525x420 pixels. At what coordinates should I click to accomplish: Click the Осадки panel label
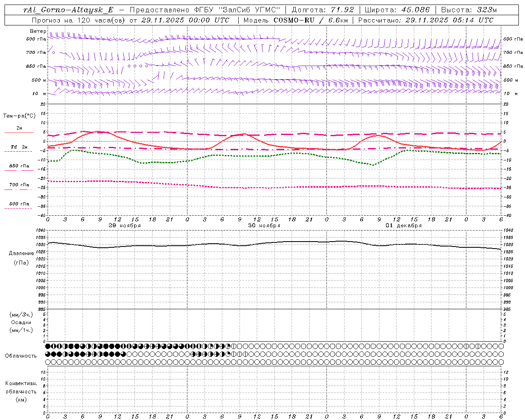(21, 322)
